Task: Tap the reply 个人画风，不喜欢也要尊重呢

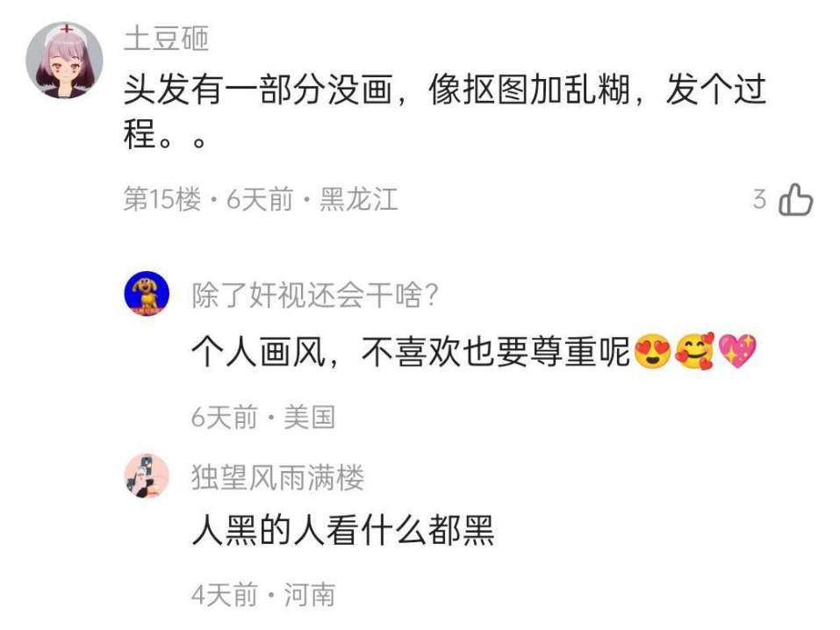Action: [x=411, y=353]
